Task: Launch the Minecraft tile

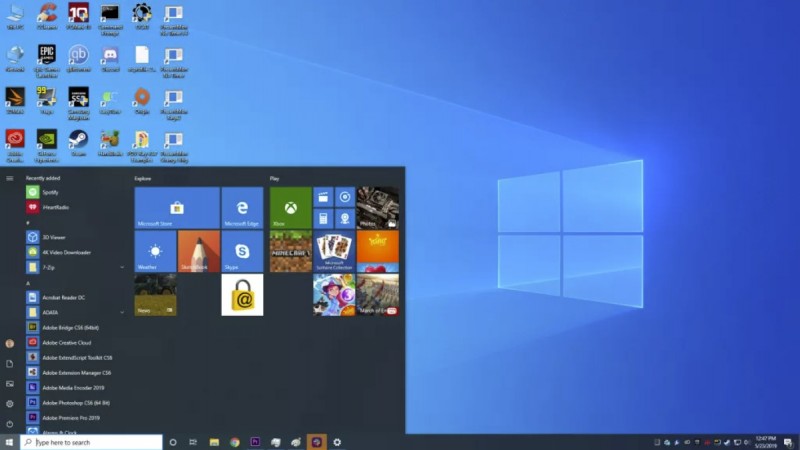Action: [x=290, y=251]
